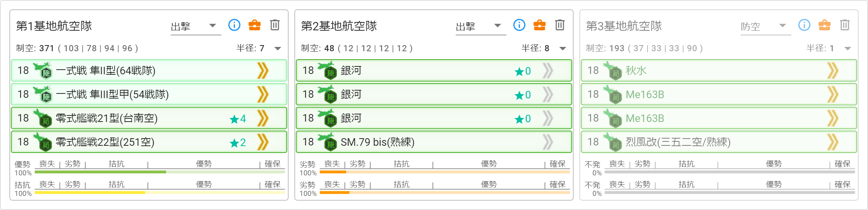This screenshot has width=868, height=210.
Task: Open the info icon of 第2基地航空隊
Action: (519, 25)
